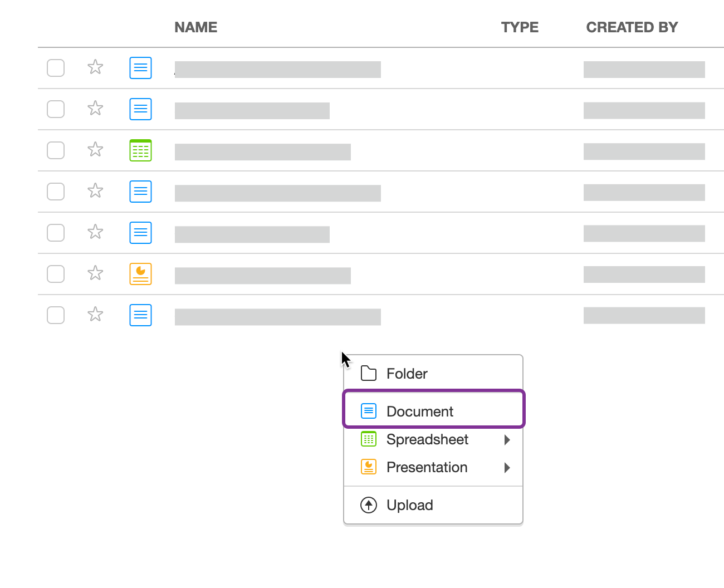Open the file name in the second row
Screen dimensions: 724x588
click(x=252, y=110)
